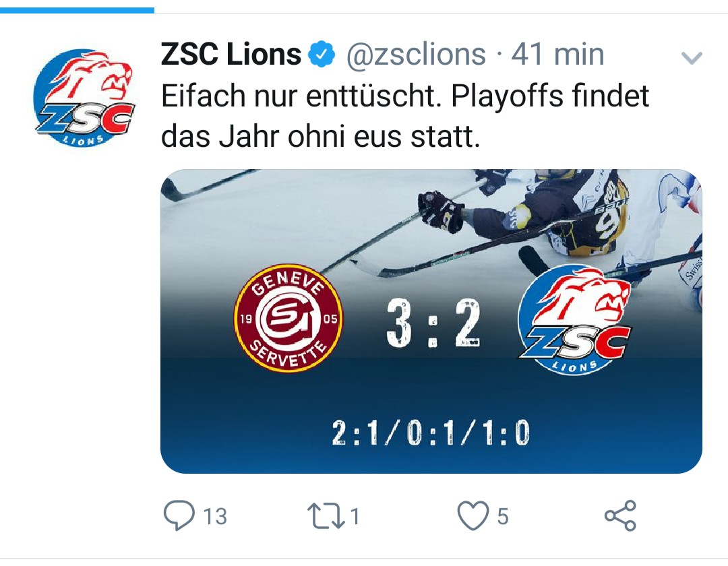Open the share icon for this tweet
Screen dimensions: 728x566
pos(620,516)
